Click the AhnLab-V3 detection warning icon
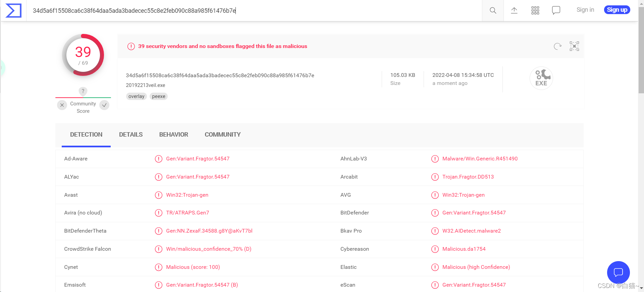The image size is (644, 292). tap(435, 159)
